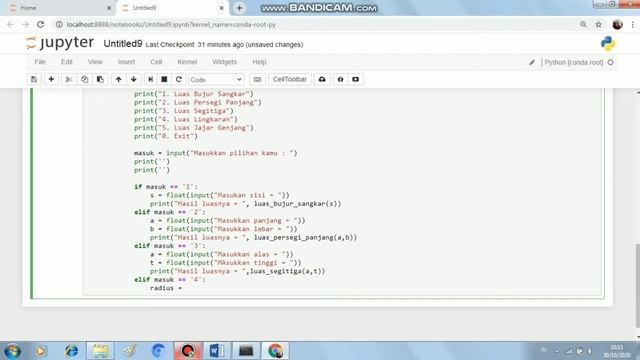Viewport: 640px width, 360px height.
Task: Click the if masuk == '1': line
Action: coord(166,187)
